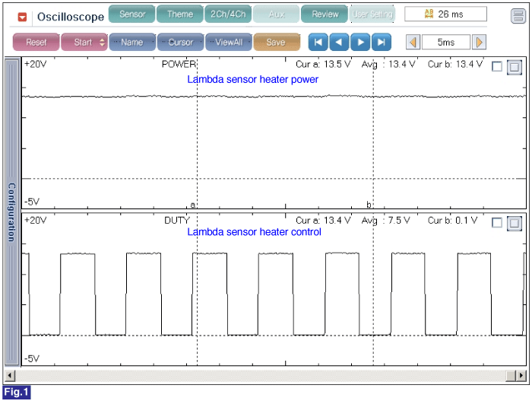Click the +20V scale label in POWER channel
This screenshot has height=401, width=532.
click(35, 64)
